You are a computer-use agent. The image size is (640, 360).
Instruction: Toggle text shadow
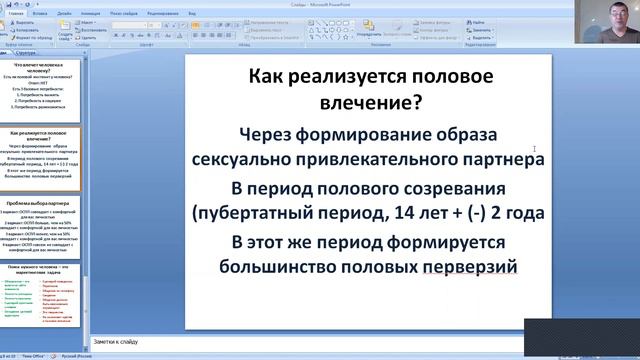tap(149, 36)
